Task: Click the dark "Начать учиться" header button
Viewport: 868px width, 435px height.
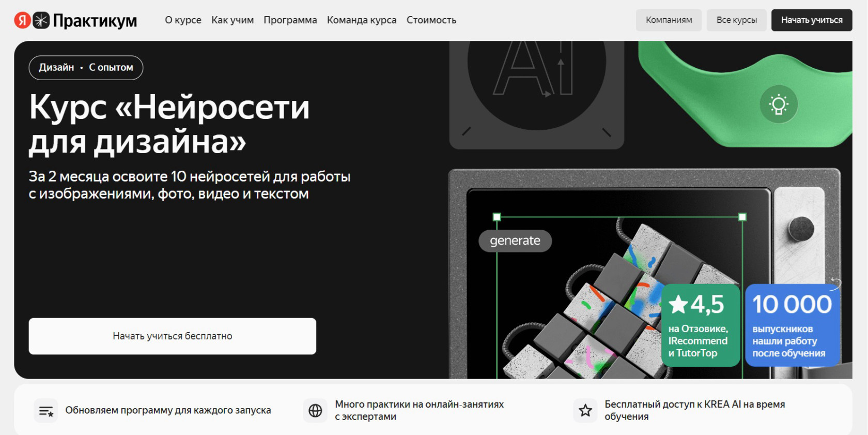Action: (x=812, y=20)
